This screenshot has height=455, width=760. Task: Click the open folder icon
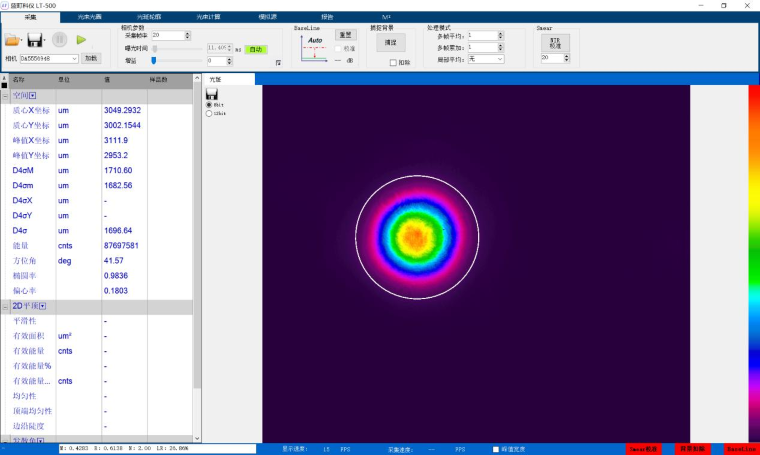tap(13, 40)
